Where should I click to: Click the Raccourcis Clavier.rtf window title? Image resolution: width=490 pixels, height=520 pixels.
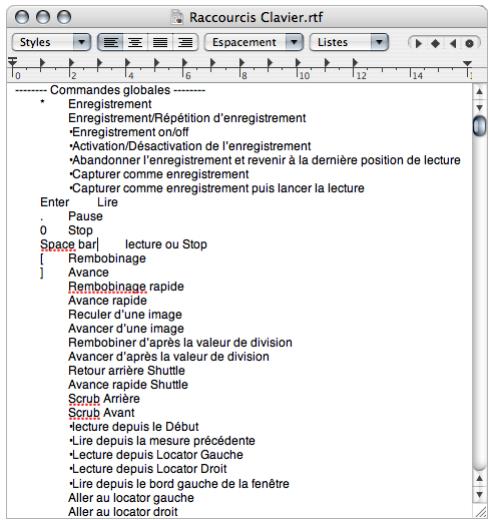click(256, 17)
